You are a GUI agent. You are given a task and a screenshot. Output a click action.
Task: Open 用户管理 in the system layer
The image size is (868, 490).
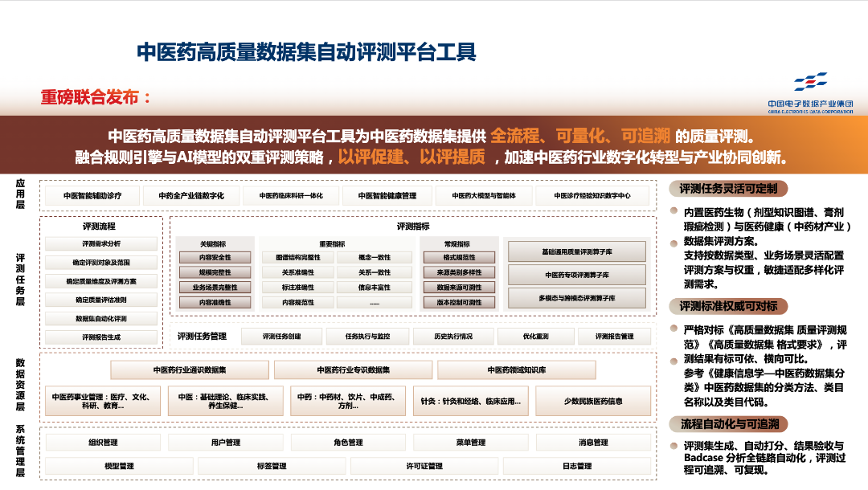coord(225,443)
